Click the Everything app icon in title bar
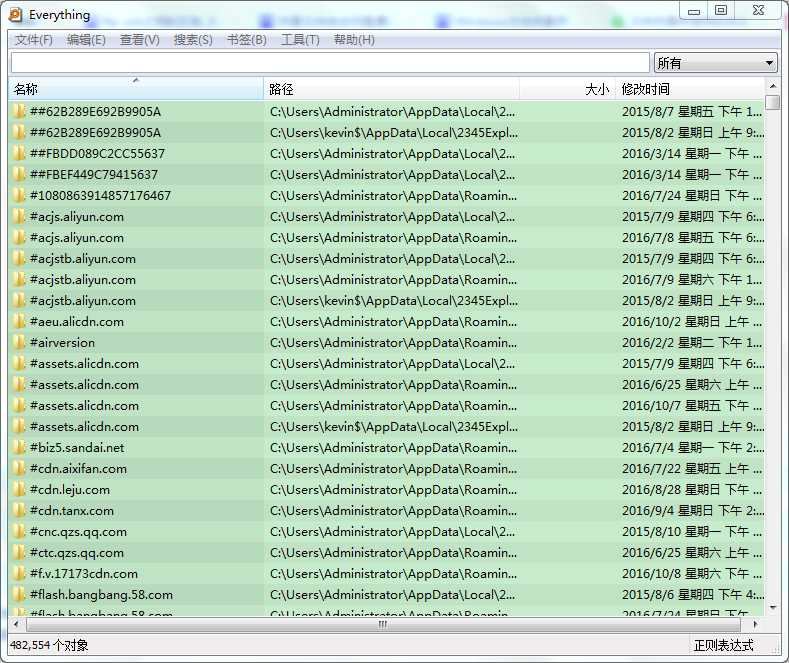 click(x=16, y=15)
